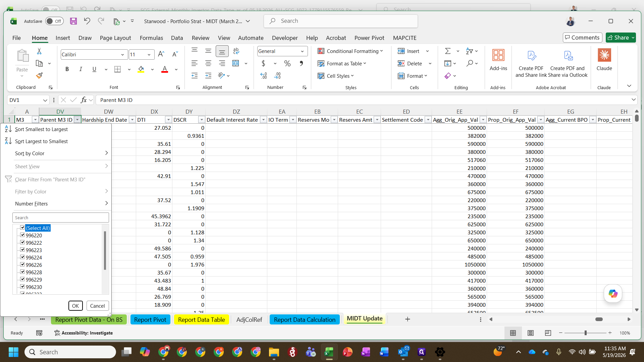Image resolution: width=644 pixels, height=362 pixels.
Task: Click Merge and Center icon
Action: (236, 63)
